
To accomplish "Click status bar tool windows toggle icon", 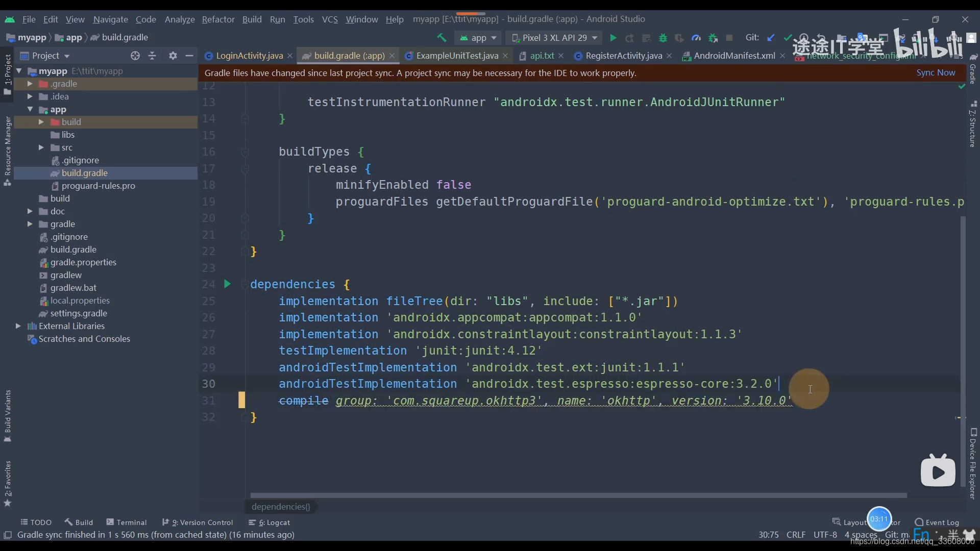I will coord(8,535).
